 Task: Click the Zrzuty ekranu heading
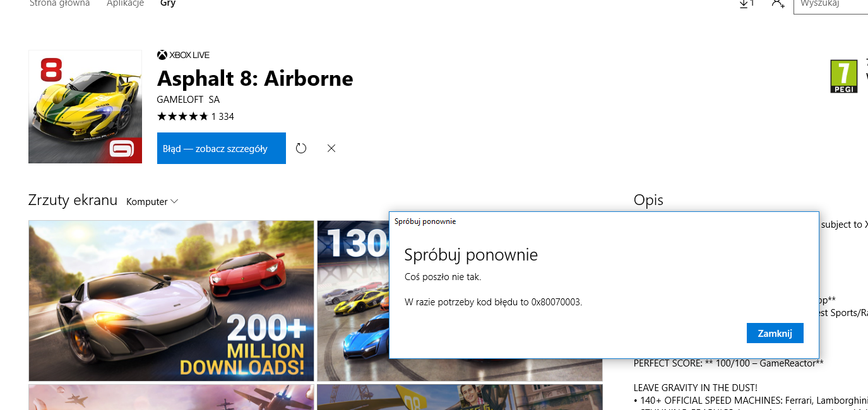pos(73,201)
